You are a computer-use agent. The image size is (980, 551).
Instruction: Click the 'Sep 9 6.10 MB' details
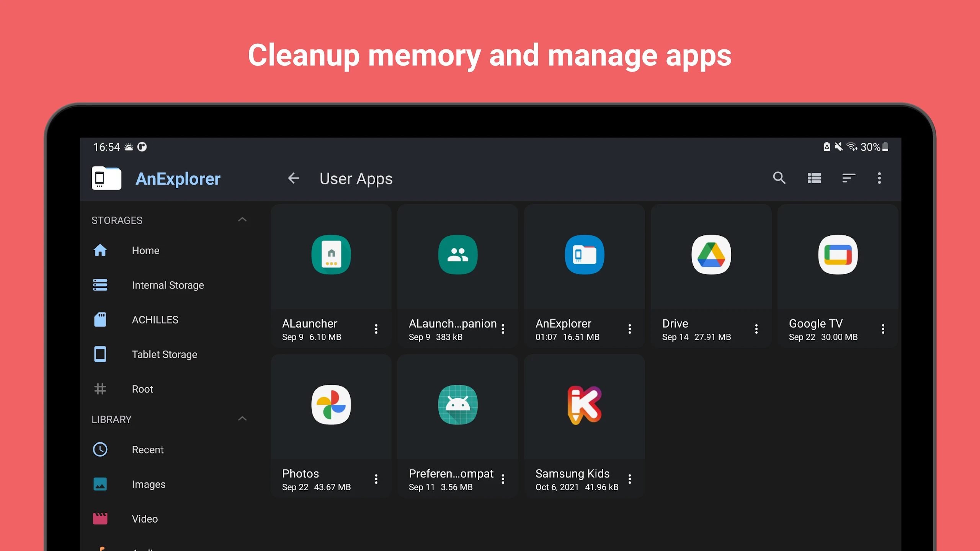[x=312, y=337]
